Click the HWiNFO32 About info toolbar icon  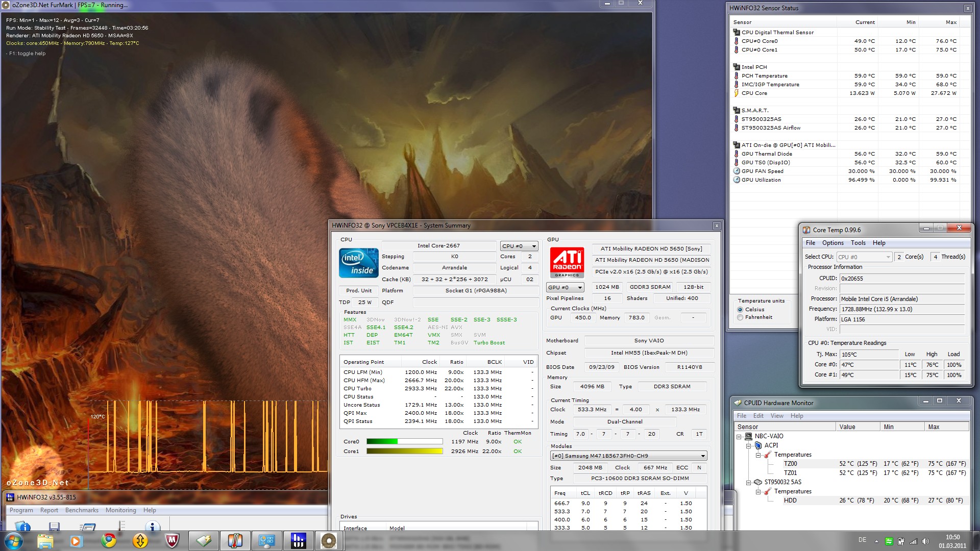(x=153, y=527)
